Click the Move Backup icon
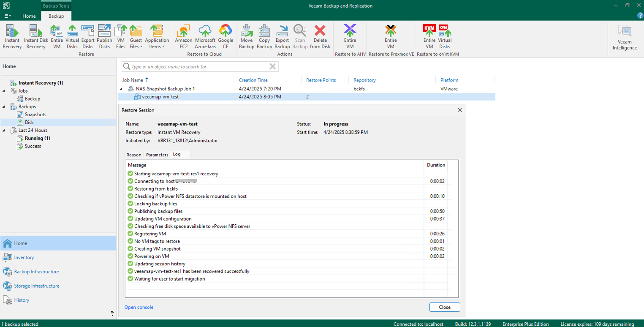 247,37
